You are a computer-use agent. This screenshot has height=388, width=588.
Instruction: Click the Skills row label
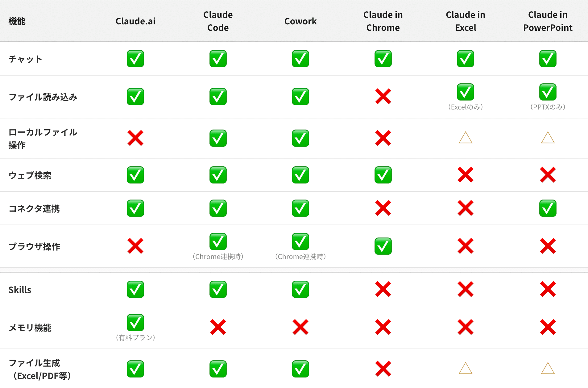coord(20,290)
